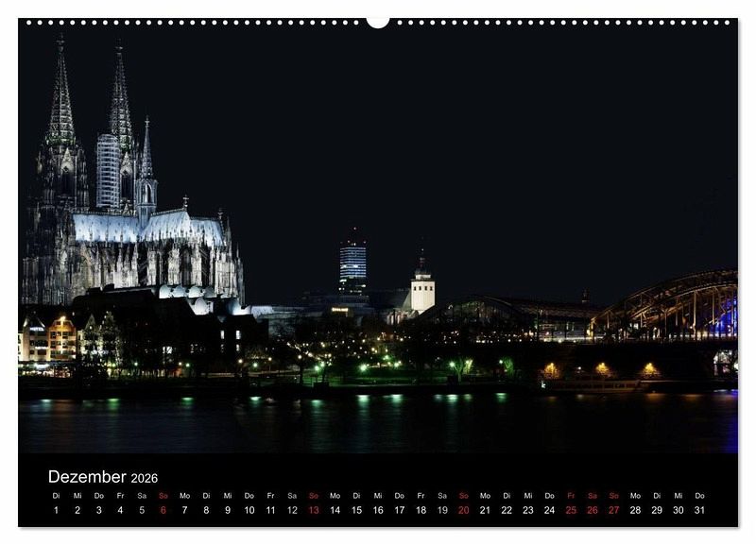This screenshot has width=756, height=545.
Task: Click the 'So' label above date 13
Action: [x=314, y=495]
